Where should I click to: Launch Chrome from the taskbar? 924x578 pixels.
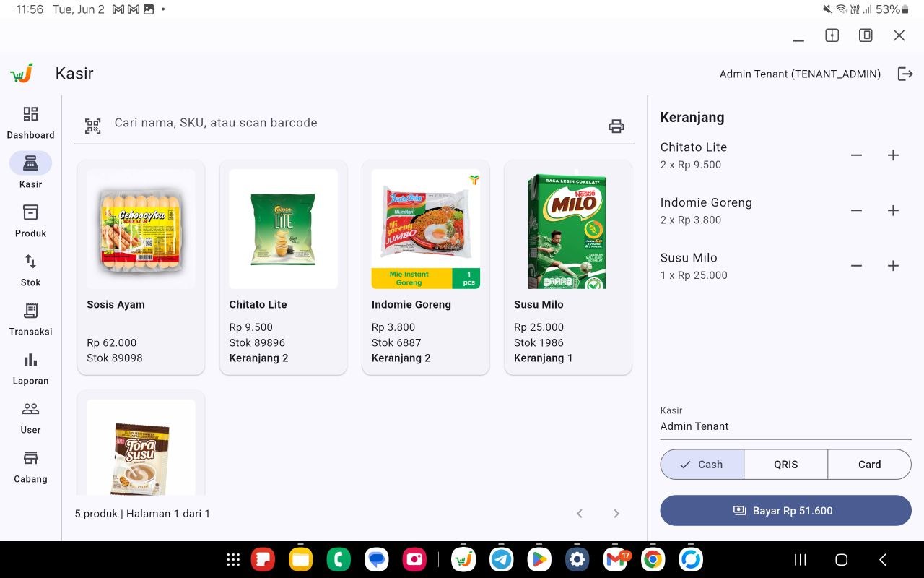(653, 559)
